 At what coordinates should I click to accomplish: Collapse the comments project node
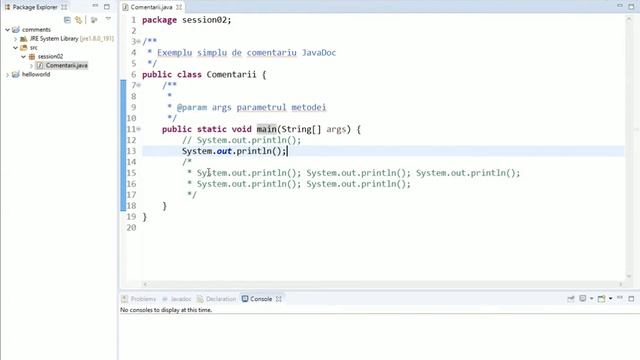pyautogui.click(x=7, y=29)
